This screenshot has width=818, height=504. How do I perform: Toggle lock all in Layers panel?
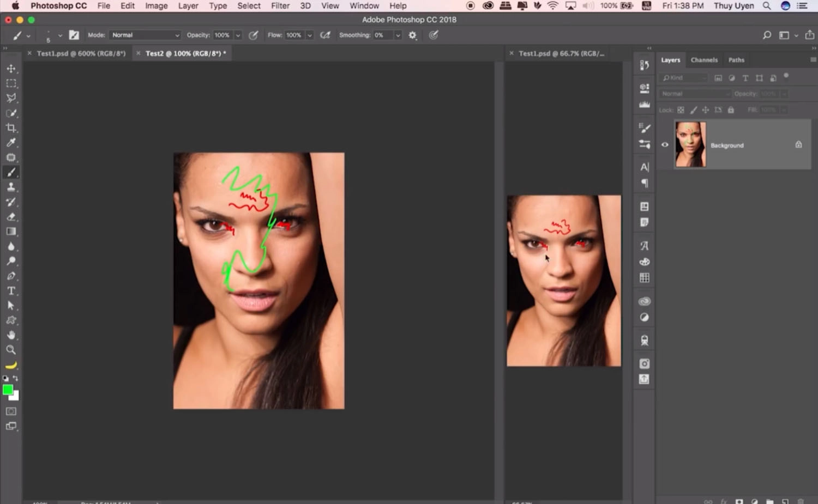pos(731,110)
